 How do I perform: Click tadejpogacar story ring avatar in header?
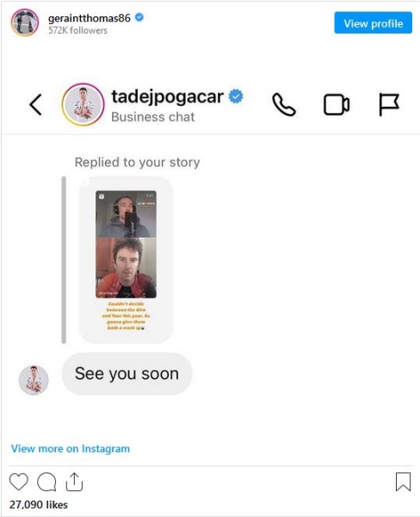click(x=83, y=104)
